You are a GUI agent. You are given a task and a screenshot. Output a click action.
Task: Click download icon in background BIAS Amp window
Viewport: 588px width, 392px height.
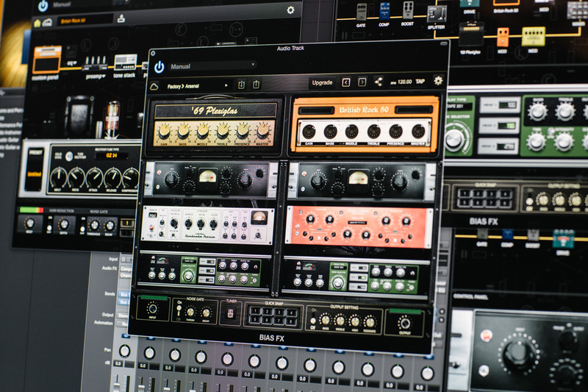[x=121, y=18]
